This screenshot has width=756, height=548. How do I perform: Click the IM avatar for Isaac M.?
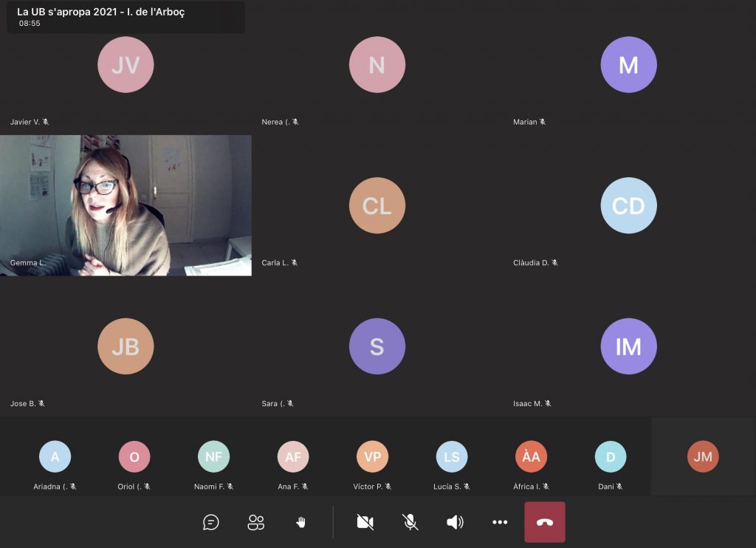click(628, 346)
